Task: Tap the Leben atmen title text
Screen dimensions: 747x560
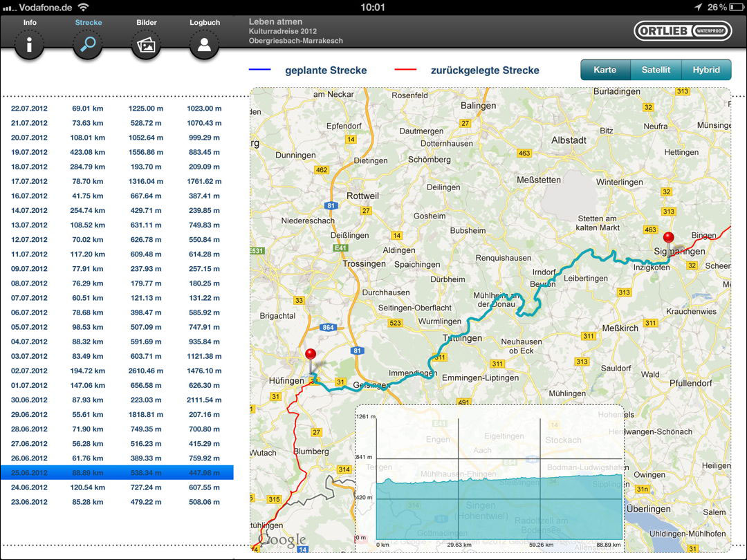Action: click(275, 21)
